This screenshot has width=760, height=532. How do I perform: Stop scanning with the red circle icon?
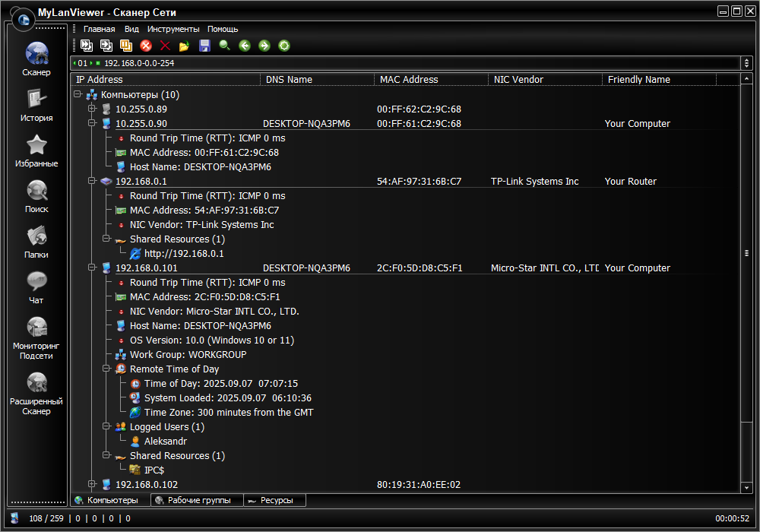146,46
